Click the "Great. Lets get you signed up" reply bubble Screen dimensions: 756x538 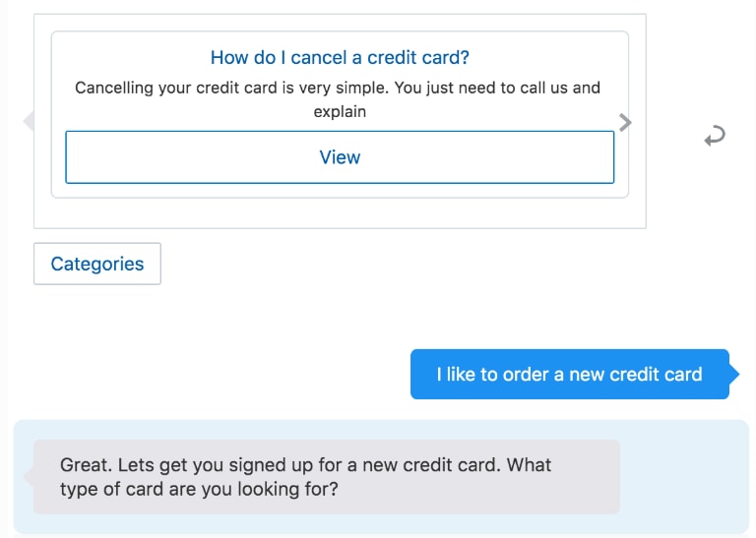[x=326, y=476]
